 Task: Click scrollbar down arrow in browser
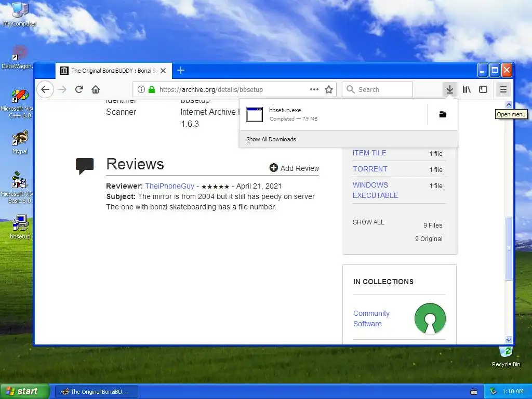point(508,340)
